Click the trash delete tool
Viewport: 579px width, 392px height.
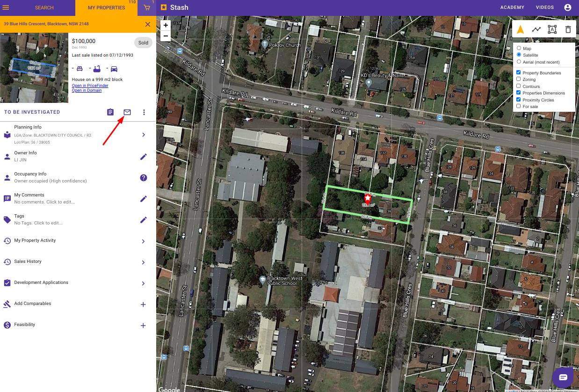568,29
